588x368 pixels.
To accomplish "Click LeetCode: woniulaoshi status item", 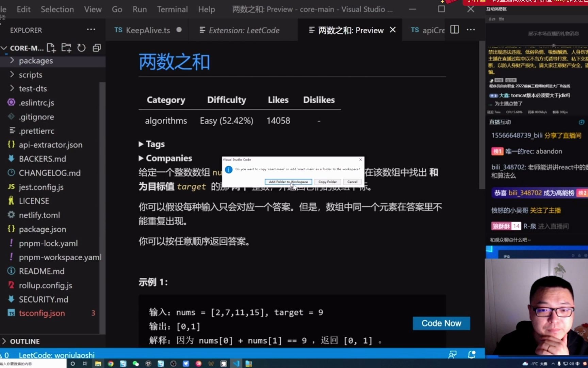I will 57,355.
